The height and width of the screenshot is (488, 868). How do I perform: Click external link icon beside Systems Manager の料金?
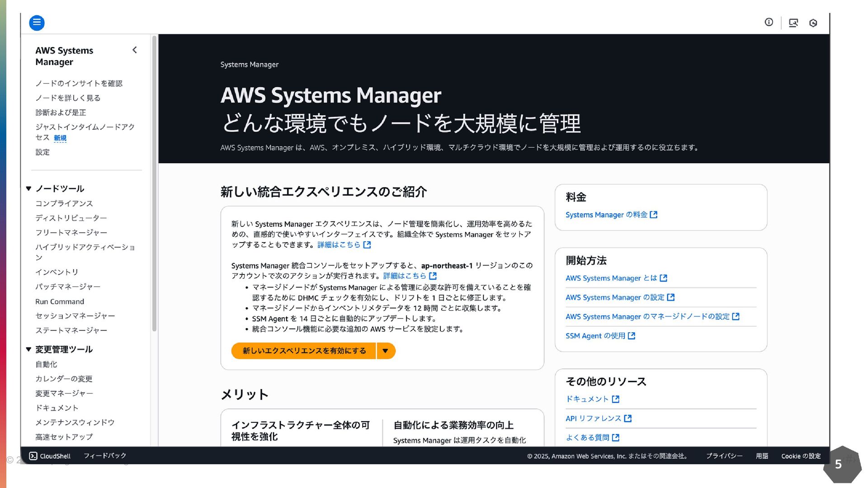pos(653,215)
